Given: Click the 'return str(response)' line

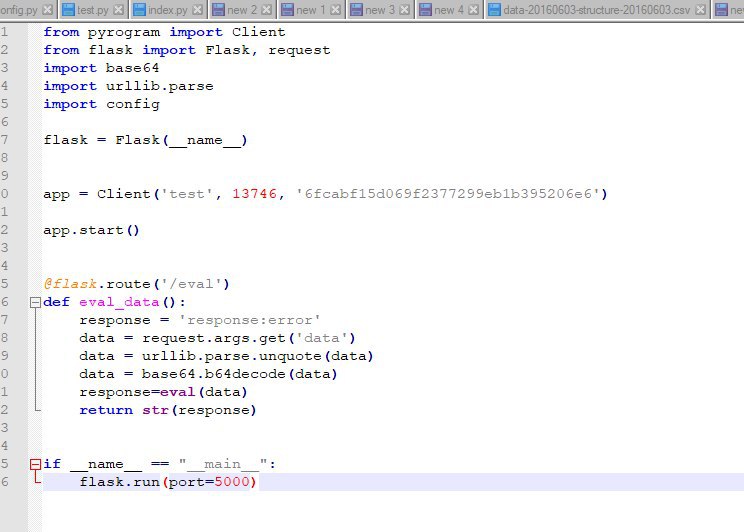Looking at the screenshot, I should (168, 411).
